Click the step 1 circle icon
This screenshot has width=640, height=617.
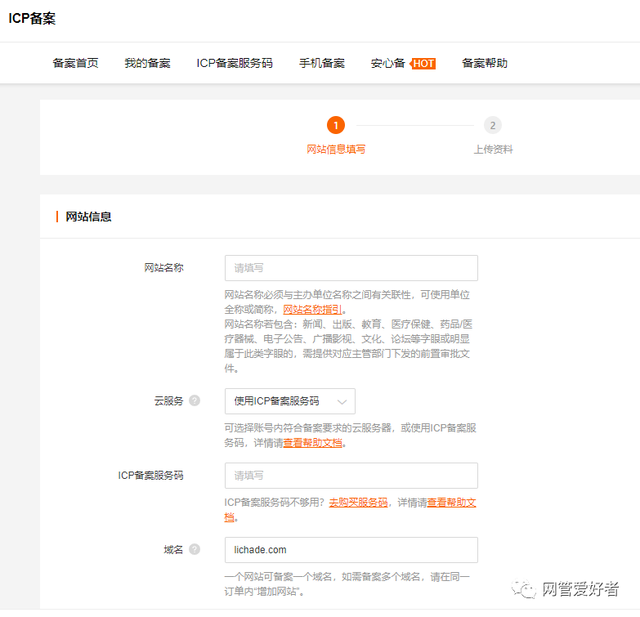336,125
